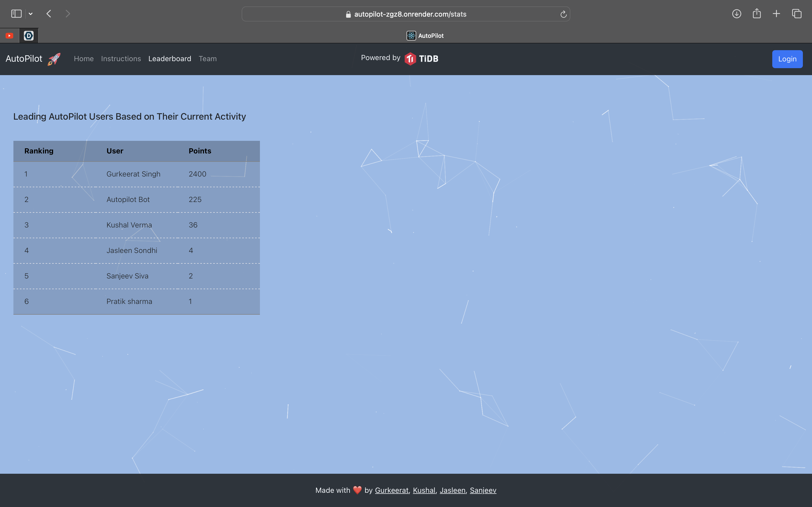The height and width of the screenshot is (507, 812).
Task: Switch to the YouTube pinned tab
Action: (9, 35)
